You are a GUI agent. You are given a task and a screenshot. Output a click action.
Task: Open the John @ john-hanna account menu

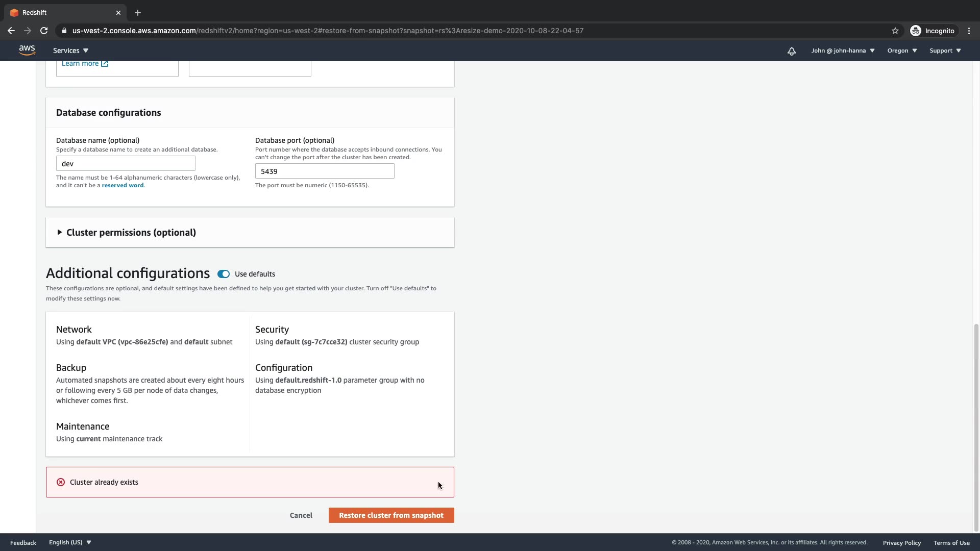click(x=843, y=51)
